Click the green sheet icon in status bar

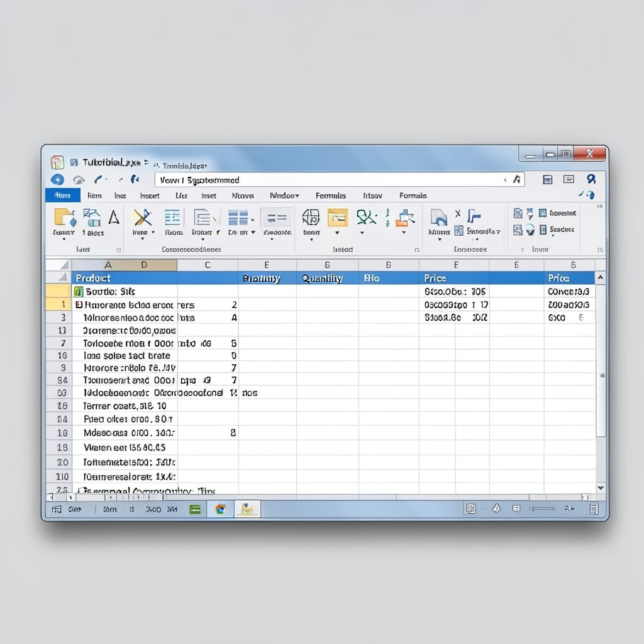[x=195, y=509]
